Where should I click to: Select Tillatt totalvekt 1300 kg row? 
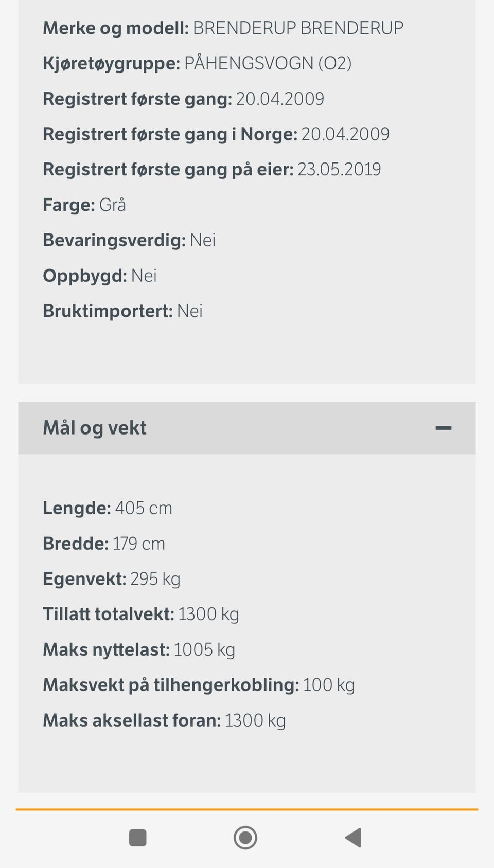point(141,614)
